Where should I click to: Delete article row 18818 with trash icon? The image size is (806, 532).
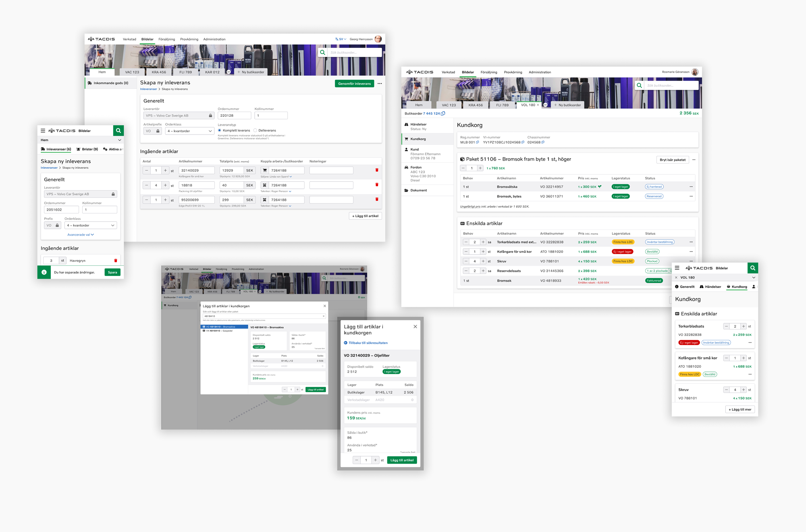click(377, 185)
